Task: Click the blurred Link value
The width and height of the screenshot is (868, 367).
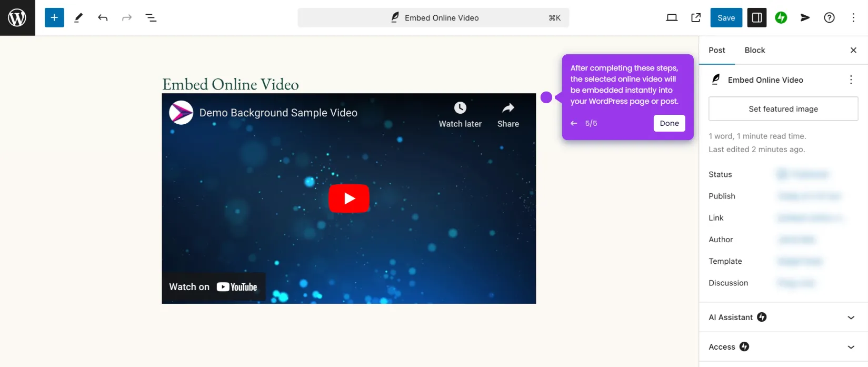Action: 811,218
